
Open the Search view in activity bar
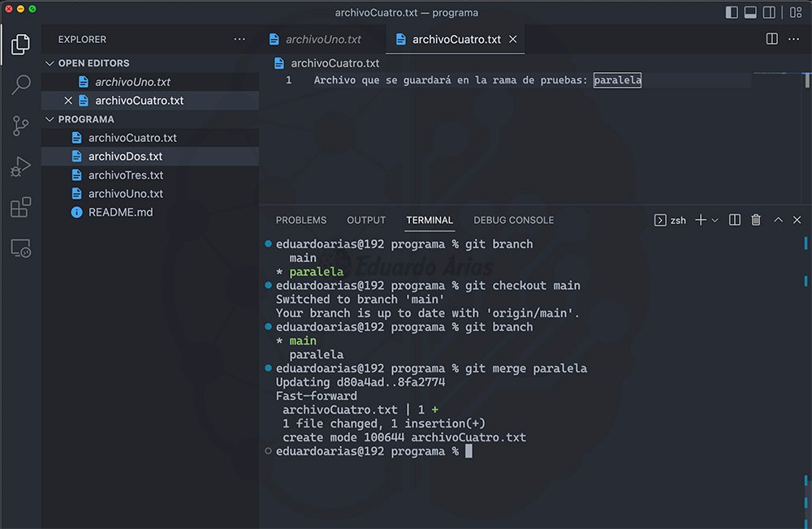click(20, 84)
